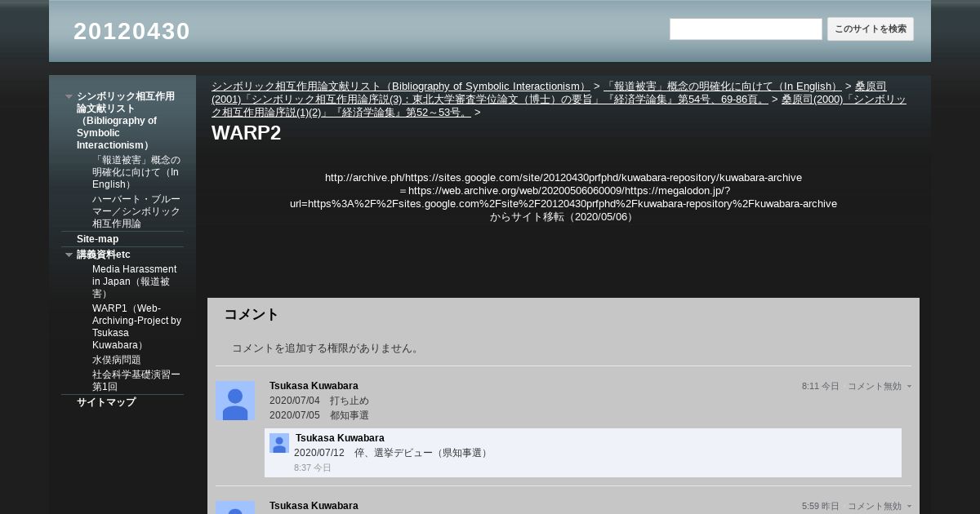Image resolution: width=980 pixels, height=514 pixels.
Task: Click the 8:37 今日 reply timestamp
Action: tap(313, 467)
